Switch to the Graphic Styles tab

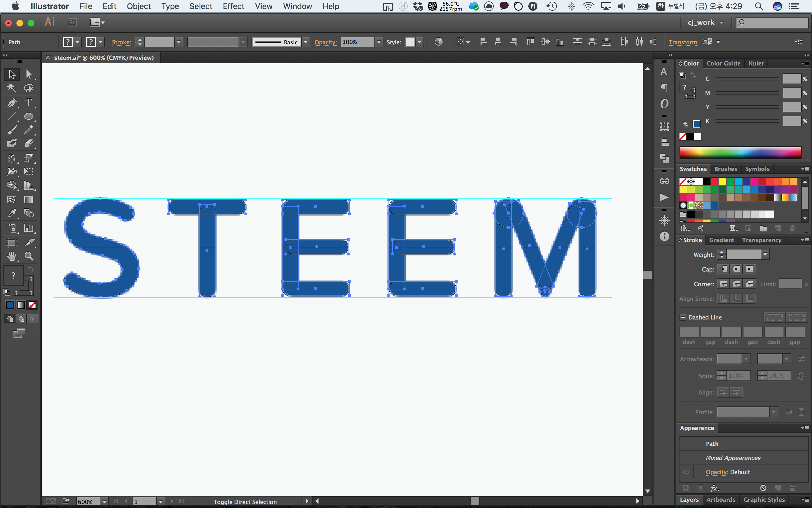(764, 500)
